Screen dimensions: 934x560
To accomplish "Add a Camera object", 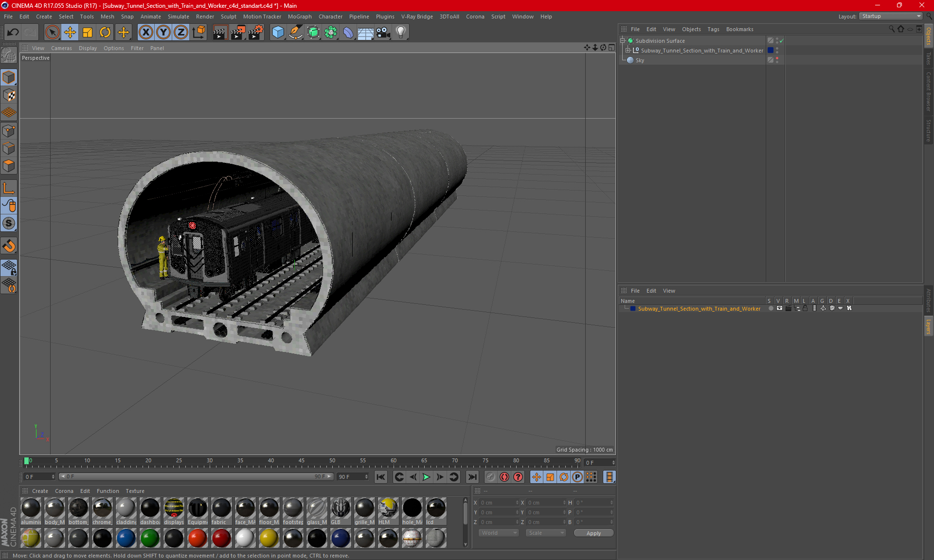I will click(x=383, y=33).
